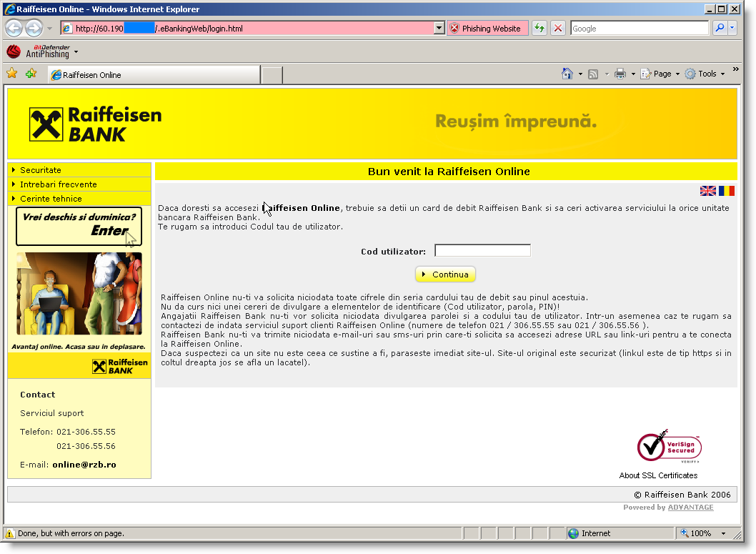Click the Internet Explorer title bar icon
The image size is (756, 554).
9,9
